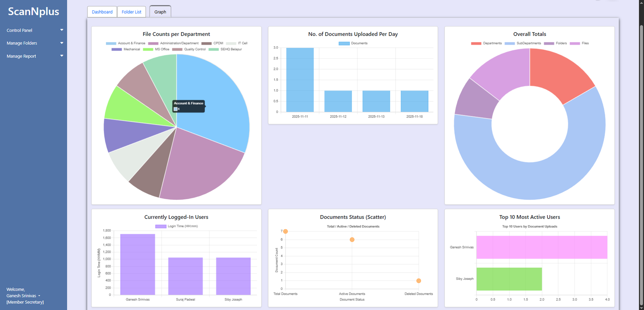Click 'No. of Documents Uploaded Per Day' title

353,34
